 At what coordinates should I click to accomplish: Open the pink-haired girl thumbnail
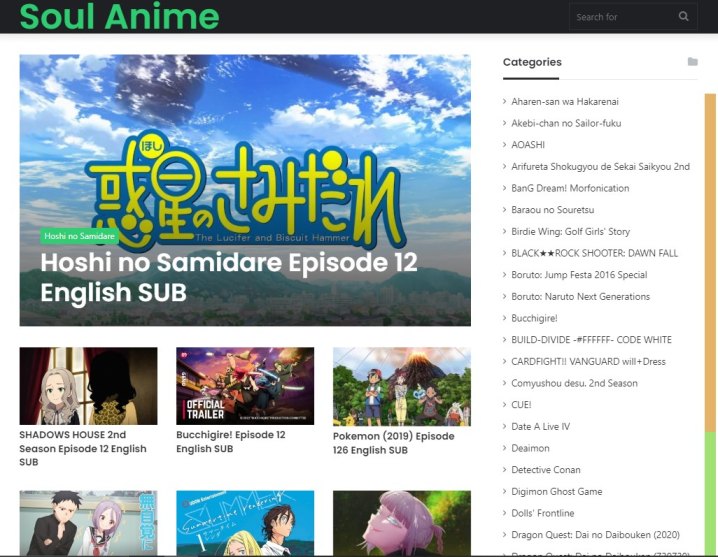[x=402, y=523]
